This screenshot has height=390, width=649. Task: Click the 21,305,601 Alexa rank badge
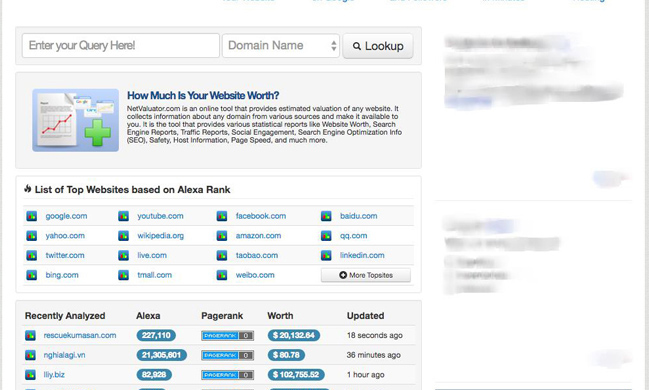pyautogui.click(x=161, y=355)
